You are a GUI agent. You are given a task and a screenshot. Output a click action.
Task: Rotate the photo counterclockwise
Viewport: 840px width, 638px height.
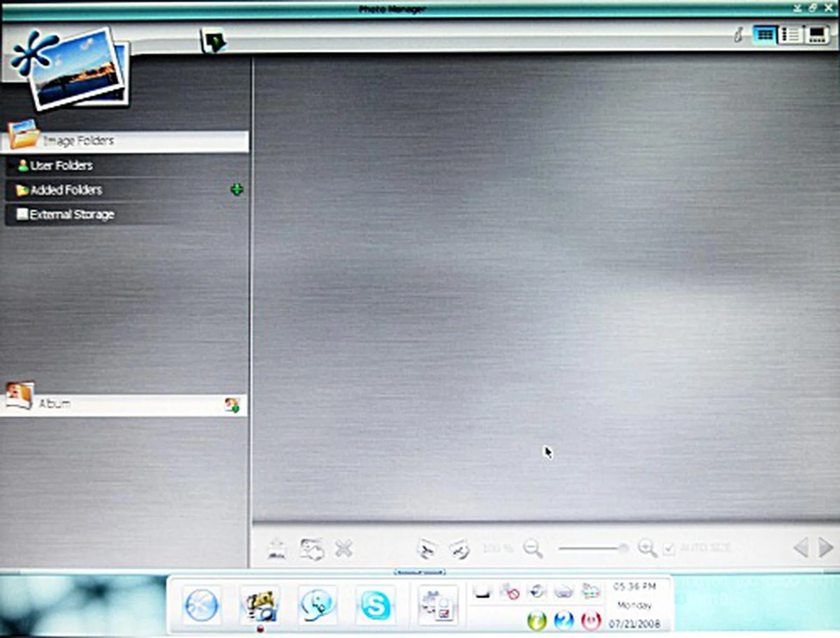[x=427, y=549]
